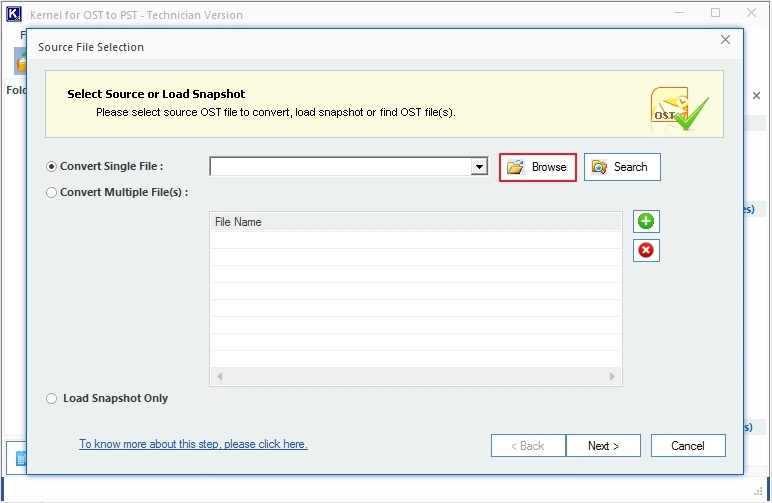Click inside the source file path field
Viewport: 772px width, 503px height.
tap(340, 166)
